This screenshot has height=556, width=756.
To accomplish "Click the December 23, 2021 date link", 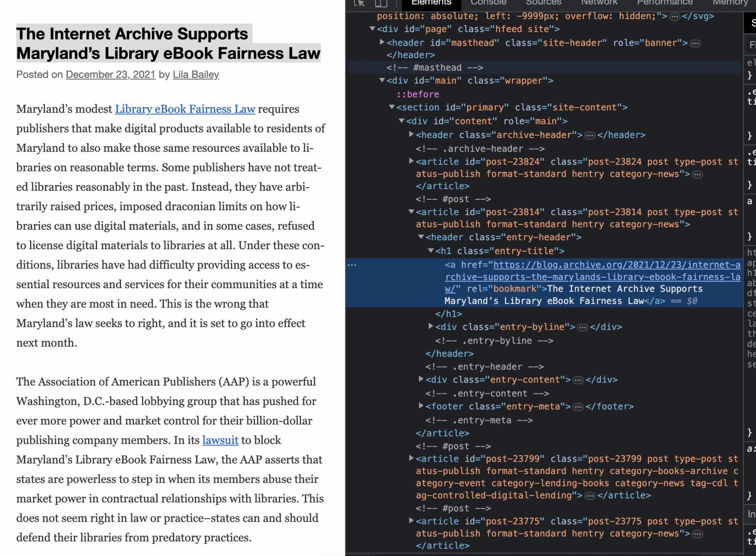I will (x=110, y=75).
